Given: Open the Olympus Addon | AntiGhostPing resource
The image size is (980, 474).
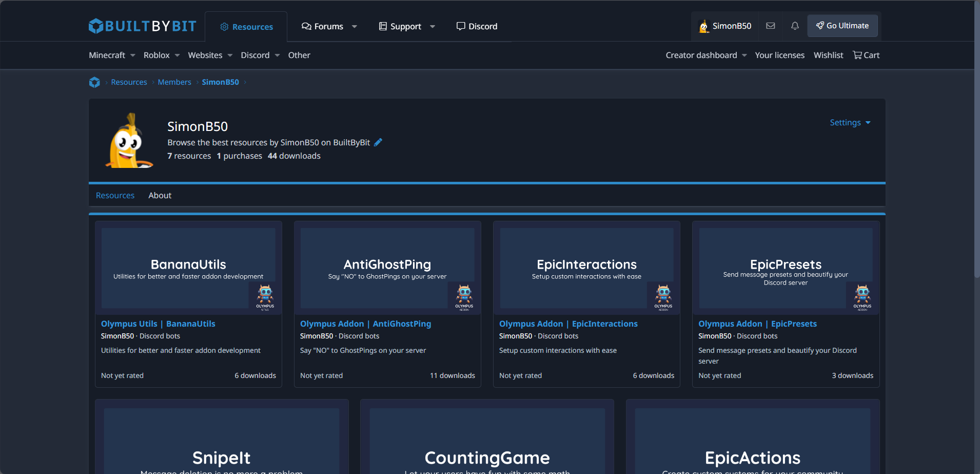Looking at the screenshot, I should (x=365, y=324).
